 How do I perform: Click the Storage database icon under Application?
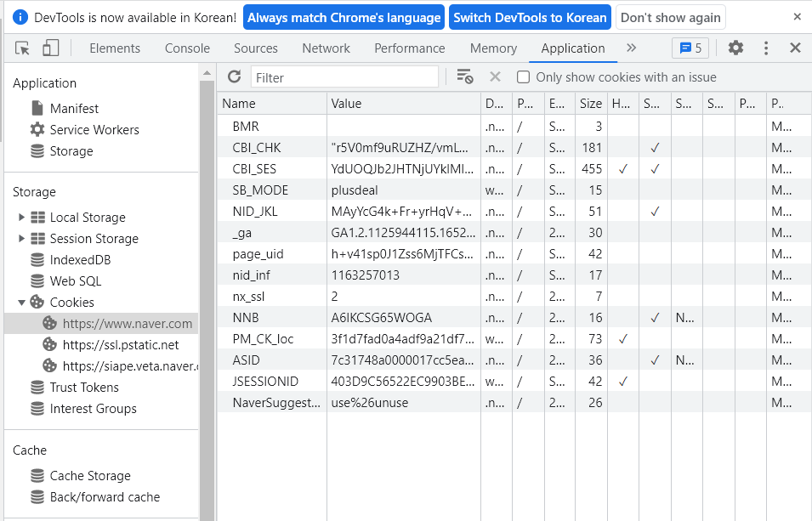(x=37, y=150)
